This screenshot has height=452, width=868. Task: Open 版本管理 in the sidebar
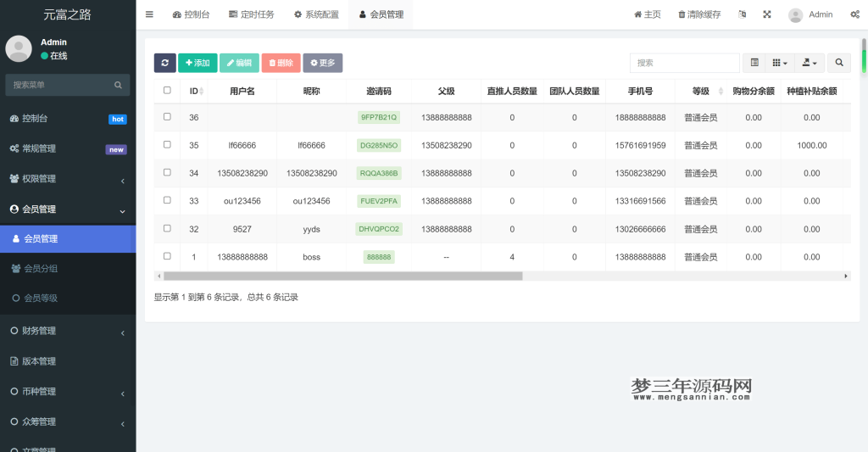68,361
